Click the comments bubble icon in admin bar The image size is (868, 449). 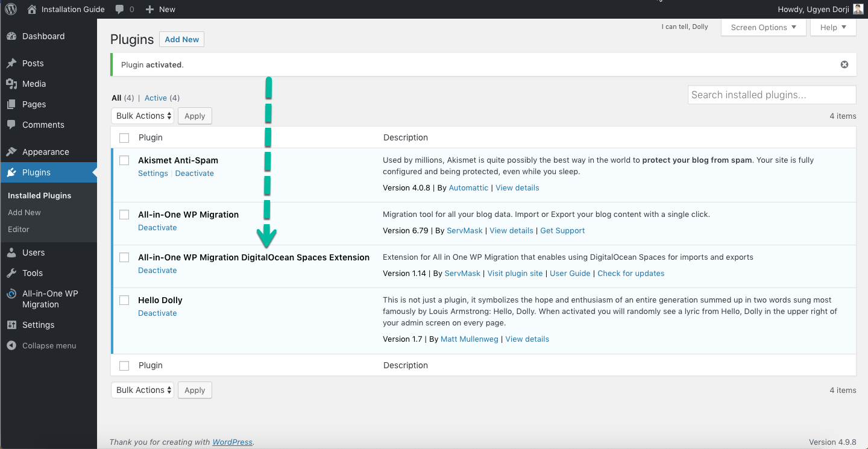tap(120, 9)
